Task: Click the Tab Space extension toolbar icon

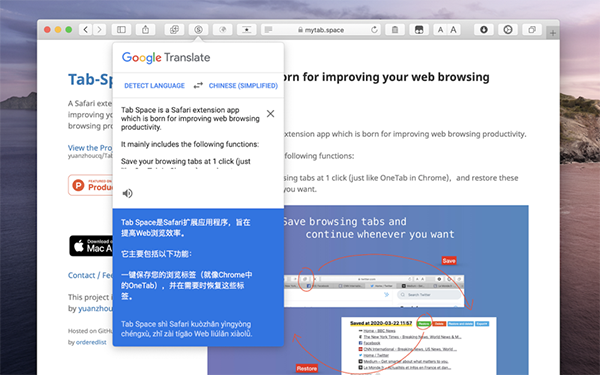Action: pyautogui.click(x=174, y=29)
